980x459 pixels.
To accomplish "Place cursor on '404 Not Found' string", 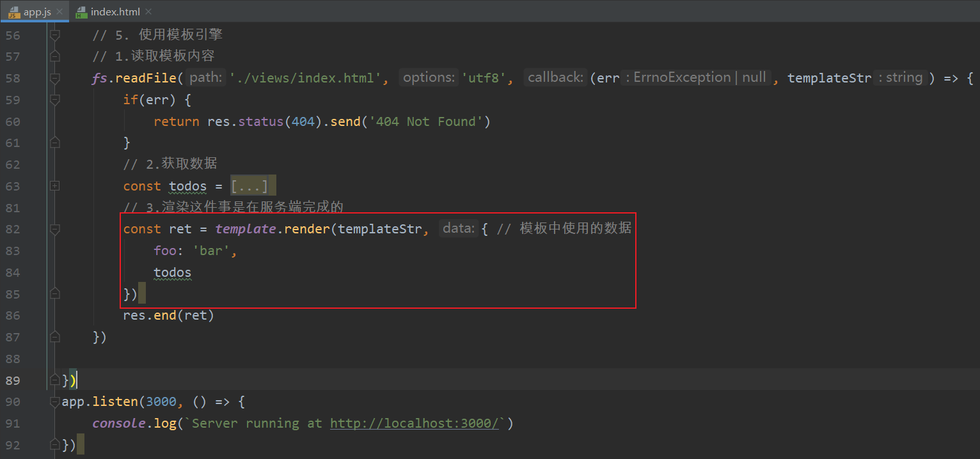I will pyautogui.click(x=427, y=121).
